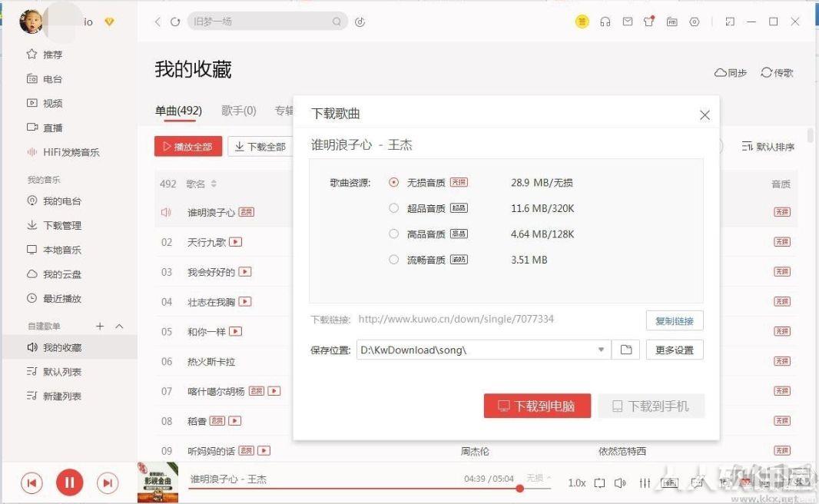Click the search field showing 旧梦一场
Image resolution: width=819 pixels, height=504 pixels.
(267, 22)
